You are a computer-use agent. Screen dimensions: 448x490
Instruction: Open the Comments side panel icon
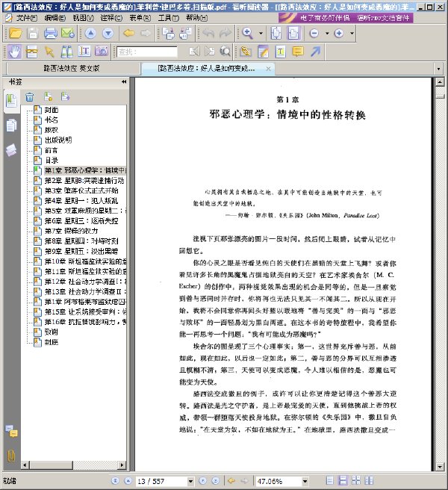11,431
